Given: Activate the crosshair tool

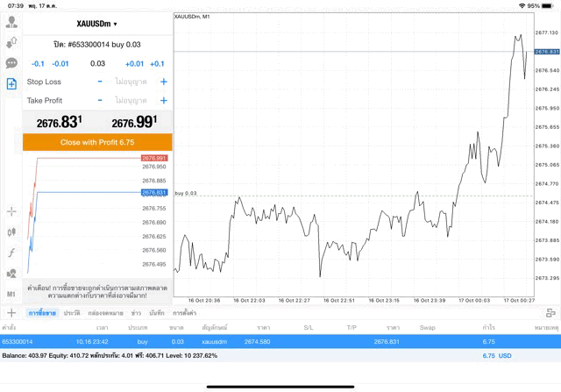Looking at the screenshot, I should pyautogui.click(x=11, y=211).
